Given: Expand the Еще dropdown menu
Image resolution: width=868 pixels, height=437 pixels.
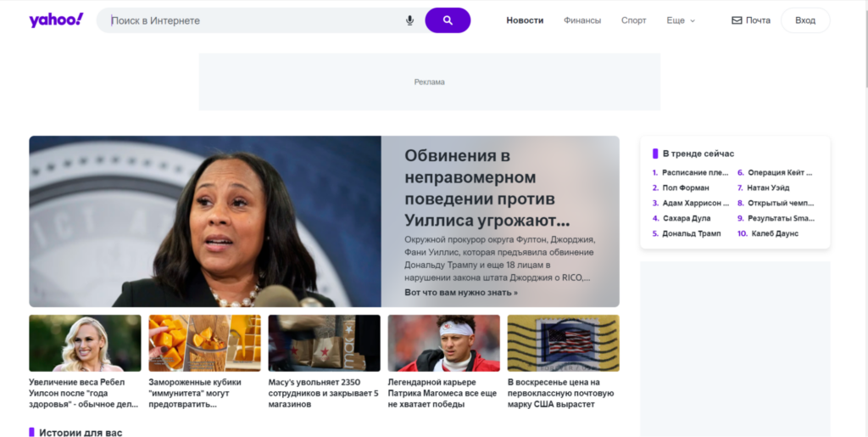Looking at the screenshot, I should [681, 20].
